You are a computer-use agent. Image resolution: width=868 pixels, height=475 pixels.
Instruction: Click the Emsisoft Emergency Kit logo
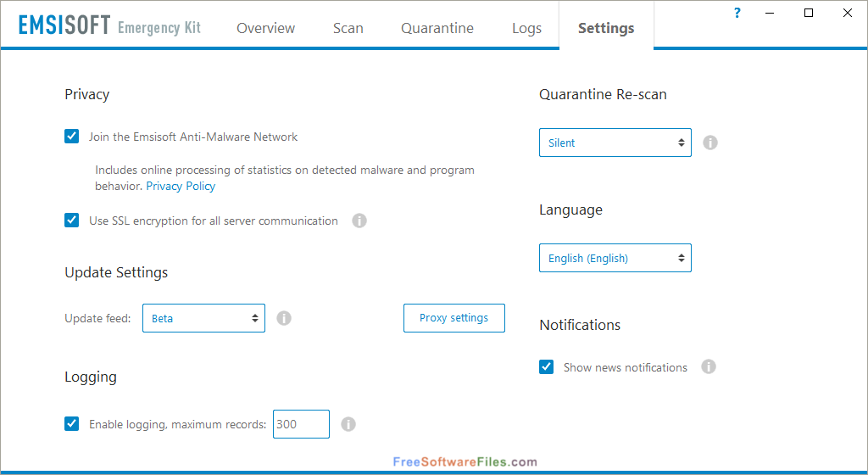(x=109, y=25)
